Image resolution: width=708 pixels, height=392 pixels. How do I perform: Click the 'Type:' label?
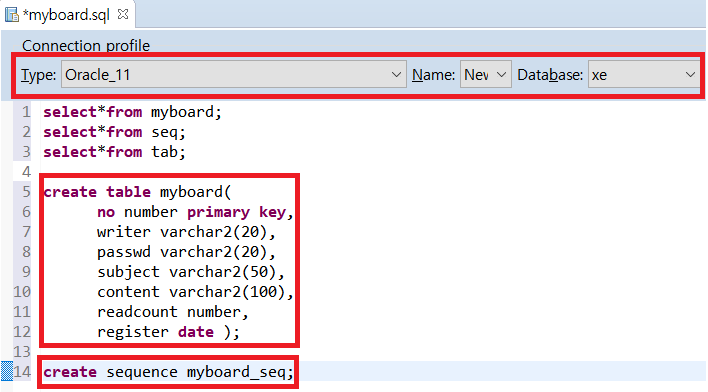pos(38,75)
